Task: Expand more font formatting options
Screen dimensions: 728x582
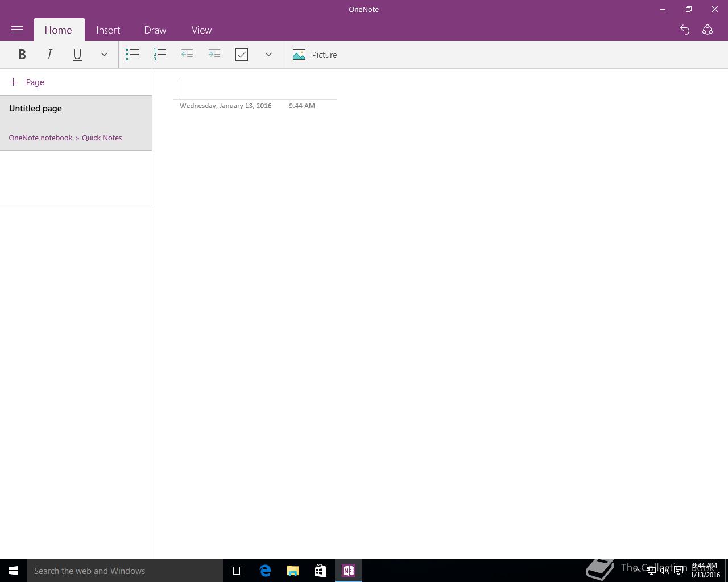Action: click(104, 55)
